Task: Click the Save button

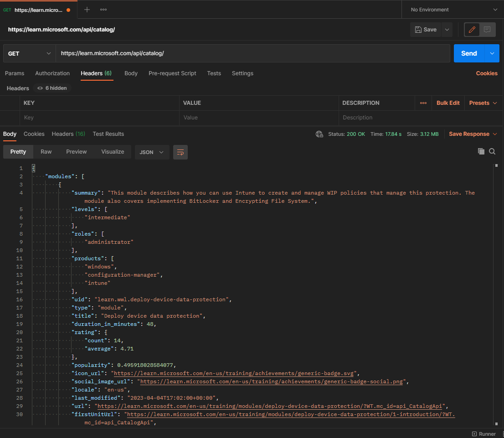Action: click(x=426, y=30)
